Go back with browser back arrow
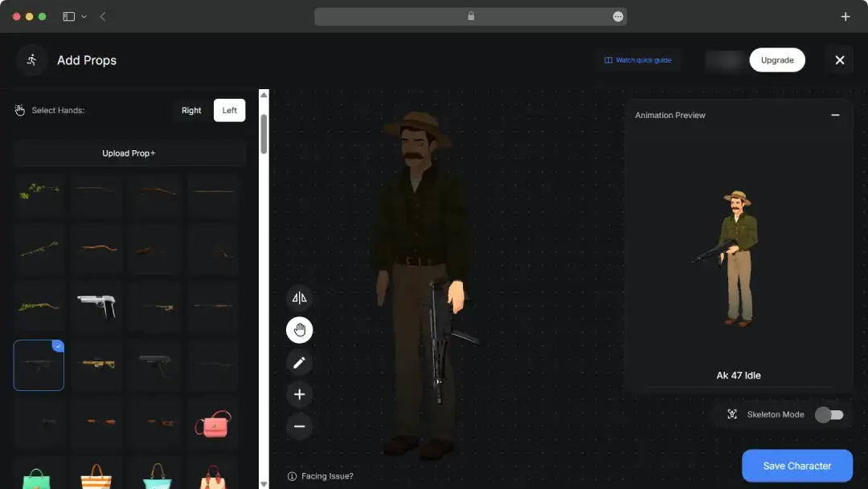Screen dimensions: 868x489 pyautogui.click(x=103, y=17)
